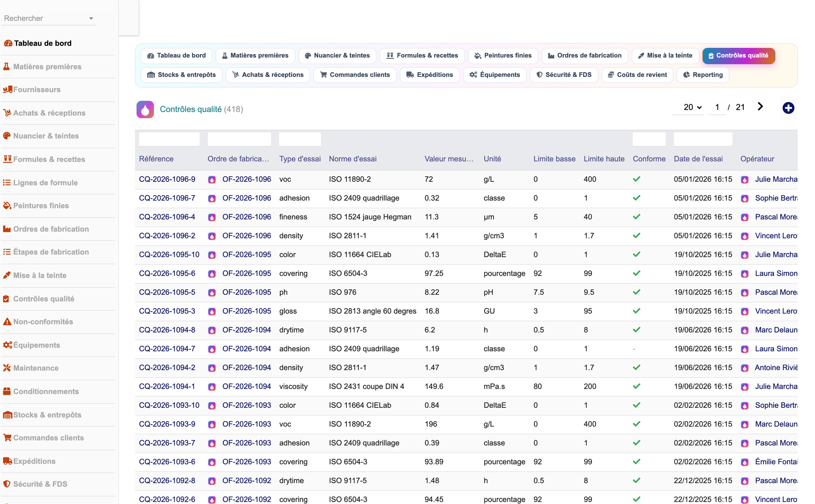Viewport: 815px width, 504px height.
Task: Select the Contrôles qualité active tab
Action: click(x=738, y=56)
